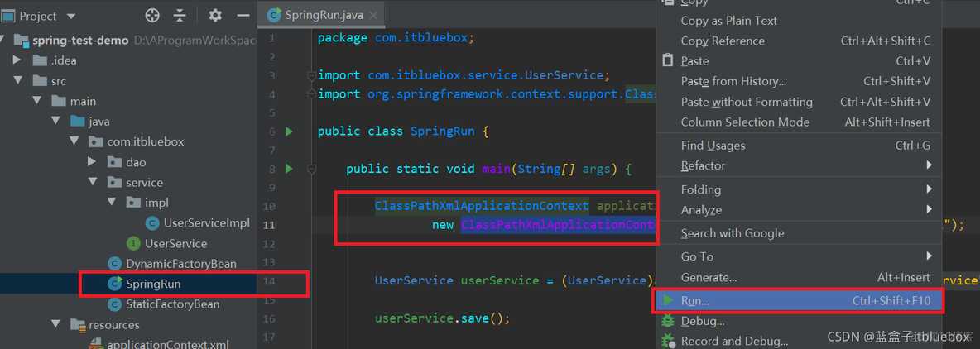Open StaticFactoryBean class in the tree
Image resolution: width=980 pixels, height=349 pixels.
(x=172, y=304)
